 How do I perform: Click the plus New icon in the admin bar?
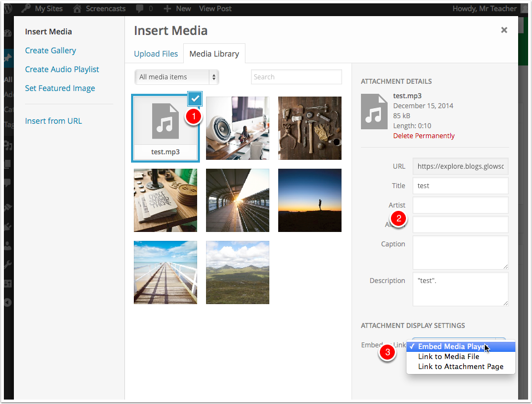[x=167, y=8]
